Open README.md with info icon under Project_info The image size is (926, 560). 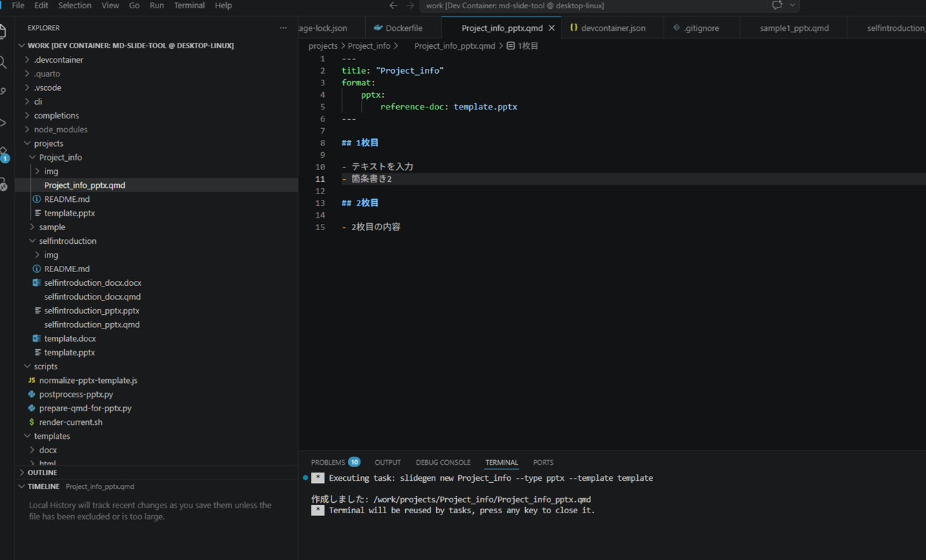pyautogui.click(x=67, y=199)
